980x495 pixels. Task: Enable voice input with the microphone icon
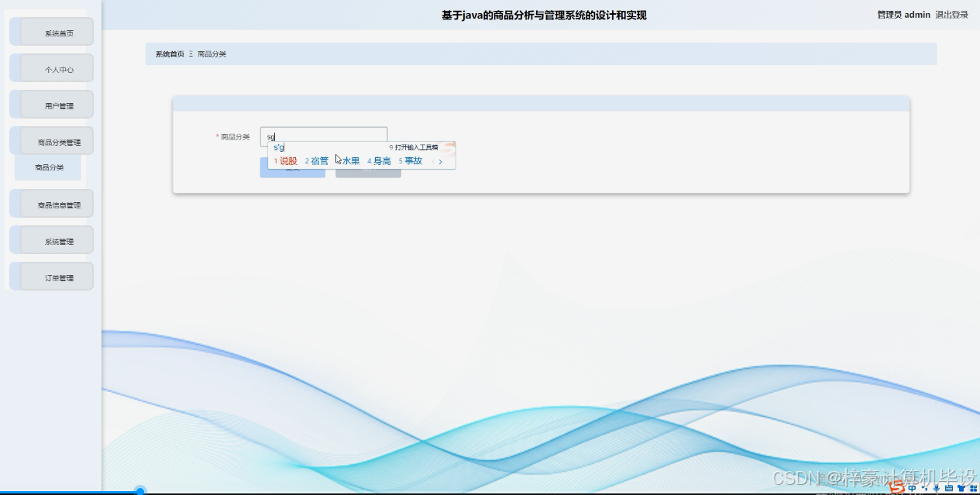click(937, 488)
